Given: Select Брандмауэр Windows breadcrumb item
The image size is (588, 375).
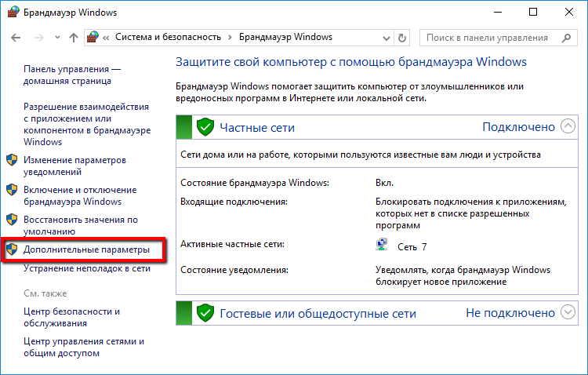Looking at the screenshot, I should pos(285,38).
